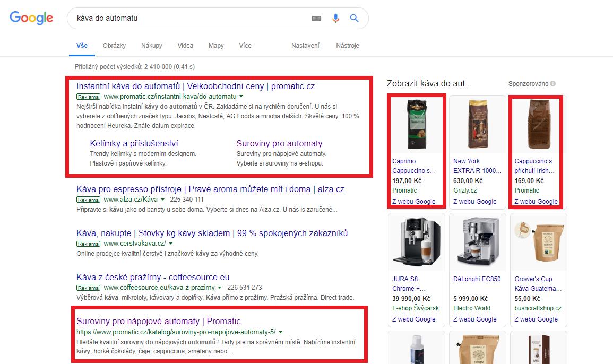The image size is (613, 364).
Task: Click Grower's Cup Káva Guatemala image
Action: click(539, 242)
